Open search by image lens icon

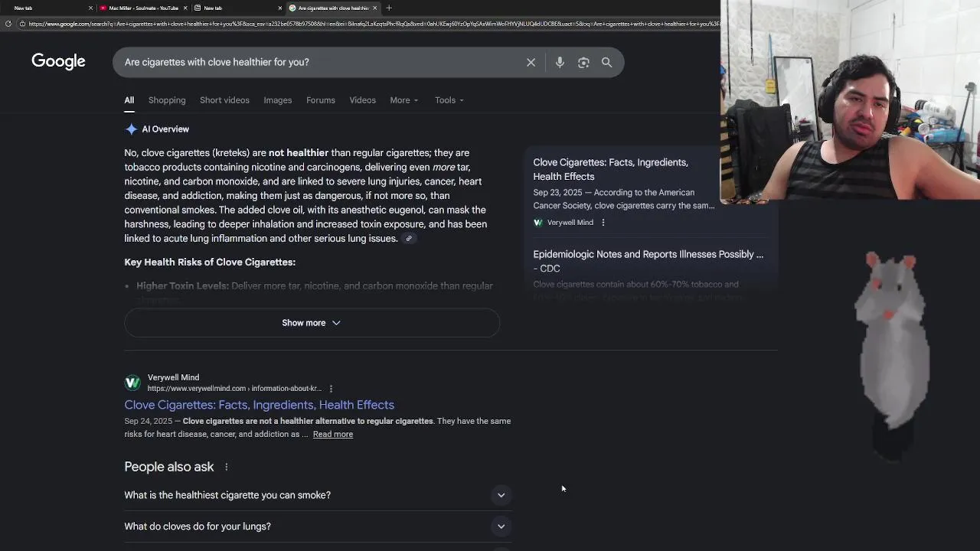click(583, 62)
